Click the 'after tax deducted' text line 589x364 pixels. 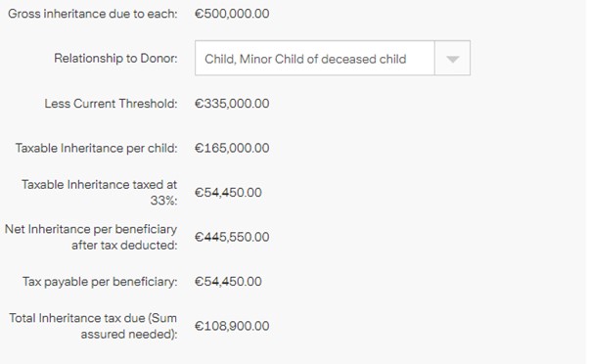coord(124,246)
